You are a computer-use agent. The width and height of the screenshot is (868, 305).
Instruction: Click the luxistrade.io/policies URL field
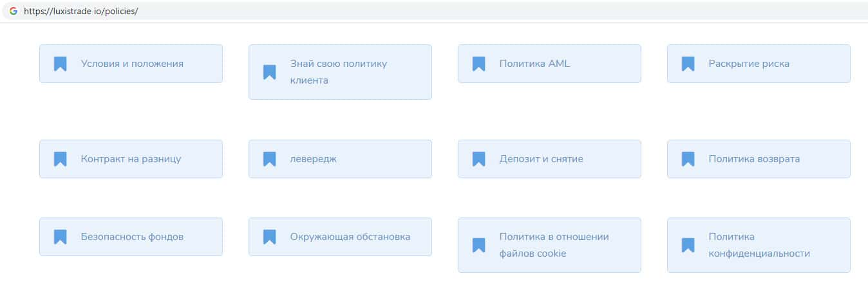point(434,11)
